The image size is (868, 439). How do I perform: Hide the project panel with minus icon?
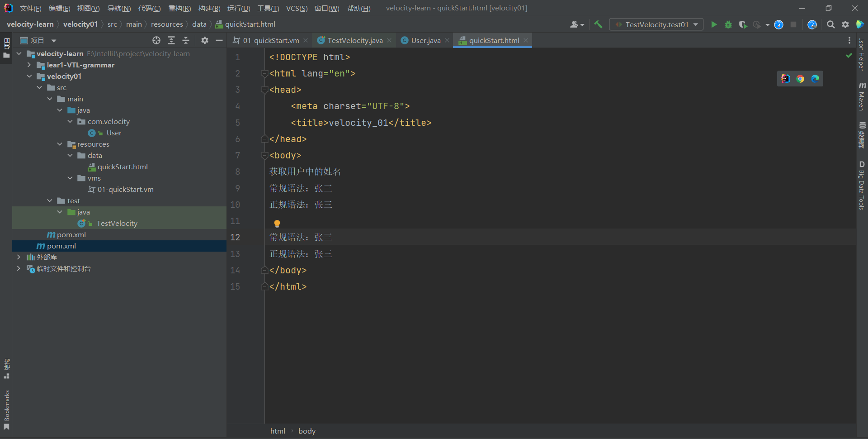pyautogui.click(x=219, y=40)
